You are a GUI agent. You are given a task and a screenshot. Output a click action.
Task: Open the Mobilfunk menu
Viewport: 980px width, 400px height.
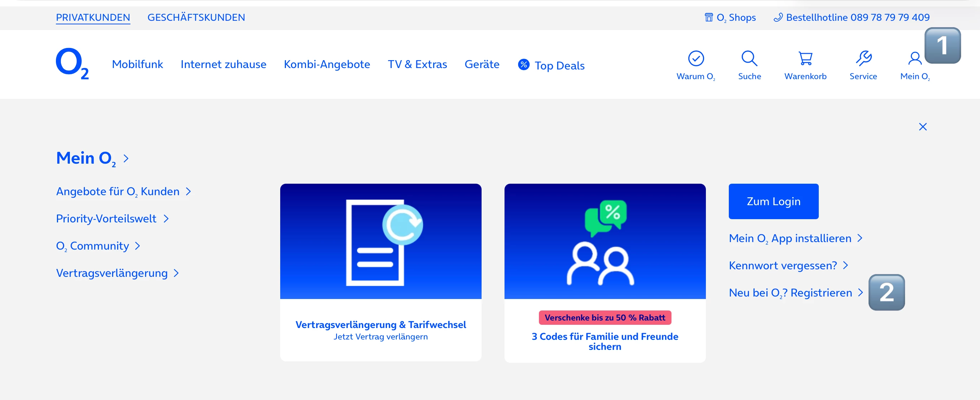point(137,64)
